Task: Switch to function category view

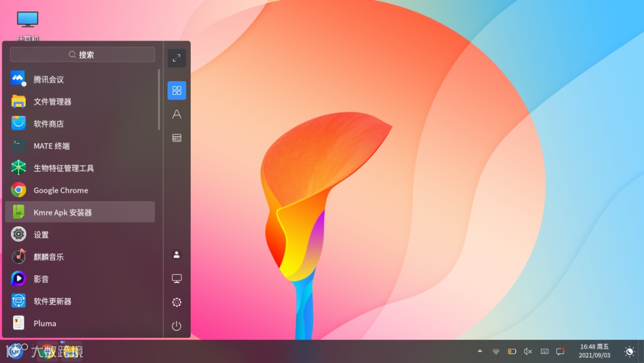Action: 177,138
